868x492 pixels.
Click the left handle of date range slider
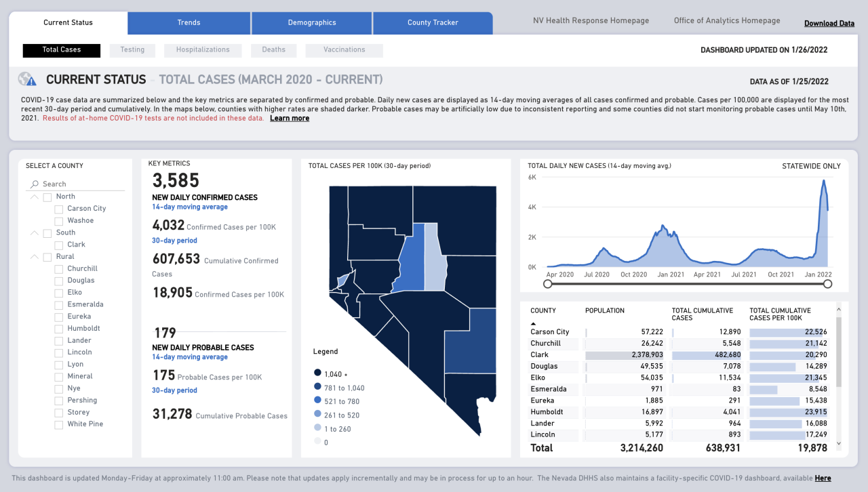[x=548, y=284]
